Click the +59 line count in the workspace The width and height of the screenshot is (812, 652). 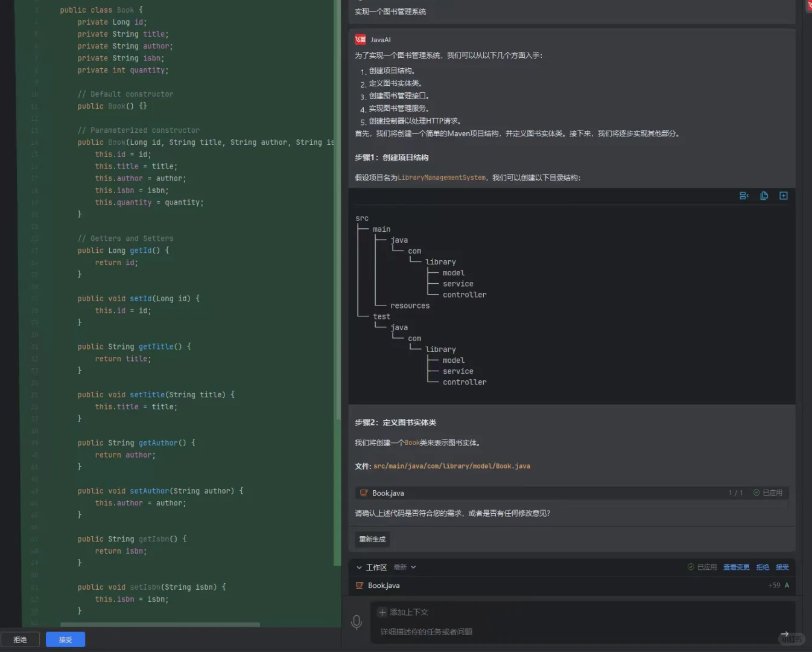774,586
